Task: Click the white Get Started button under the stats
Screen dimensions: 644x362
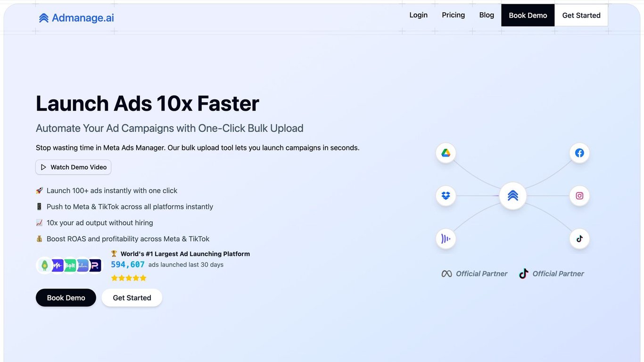Action: point(132,298)
